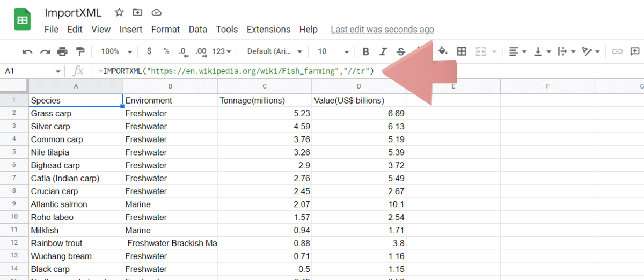Open the Edit menu

75,30
